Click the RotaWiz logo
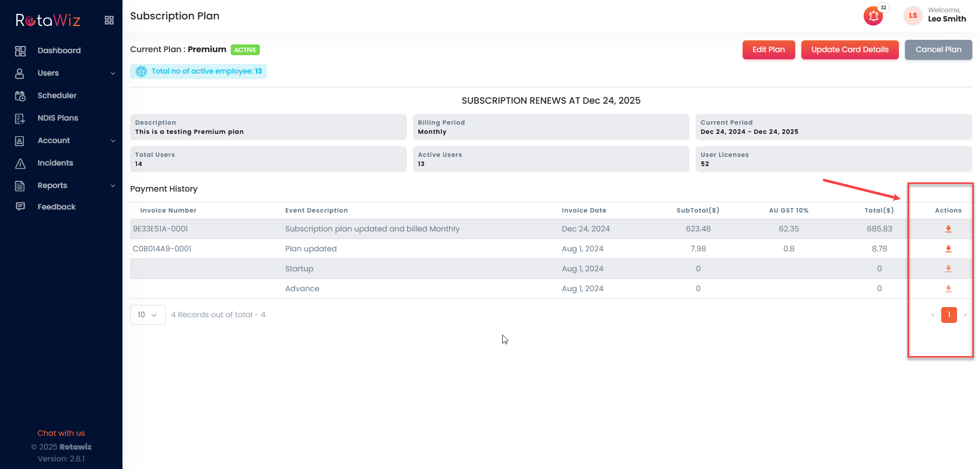This screenshot has width=980, height=469. coord(48,20)
